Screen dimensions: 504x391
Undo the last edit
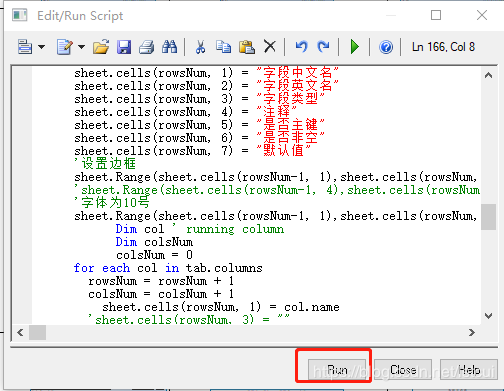[x=301, y=46]
